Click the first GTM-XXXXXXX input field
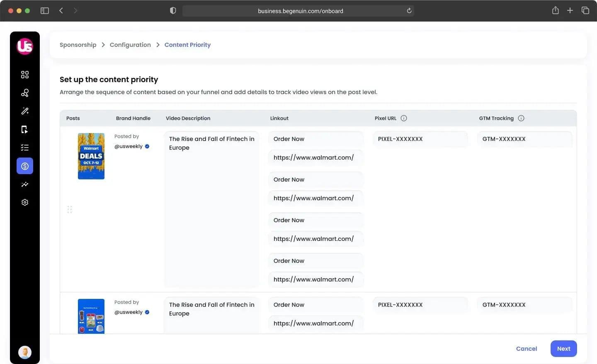 click(x=525, y=139)
